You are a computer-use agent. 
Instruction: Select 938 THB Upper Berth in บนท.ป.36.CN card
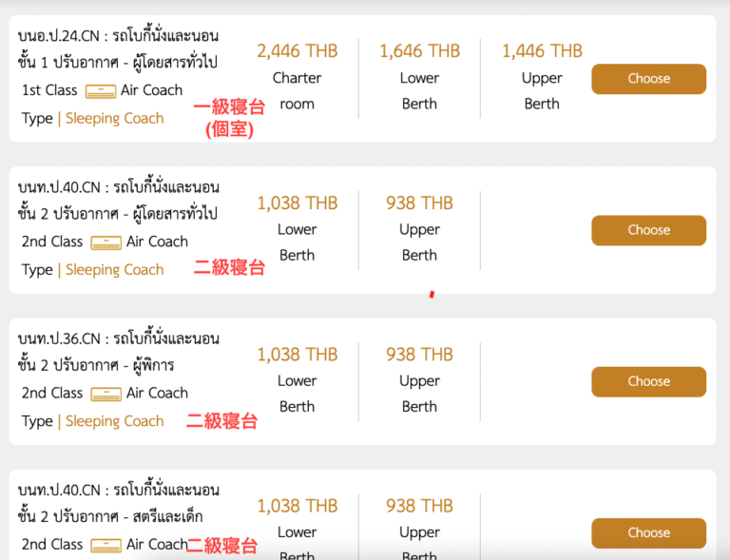[x=419, y=355]
